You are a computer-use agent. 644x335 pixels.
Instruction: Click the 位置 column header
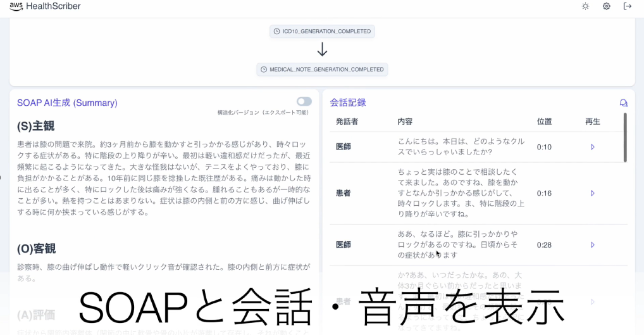pyautogui.click(x=544, y=122)
